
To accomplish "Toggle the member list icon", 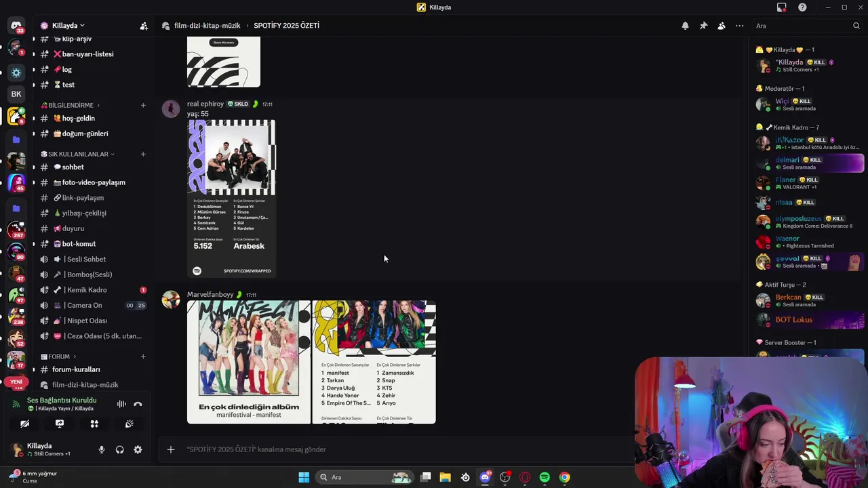I will point(722,26).
